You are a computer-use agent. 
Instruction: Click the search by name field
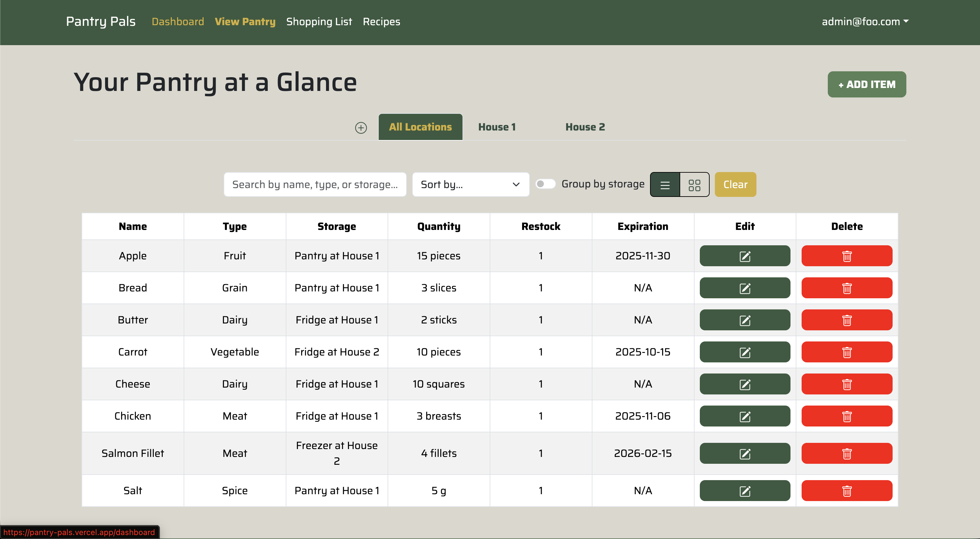pyautogui.click(x=315, y=184)
